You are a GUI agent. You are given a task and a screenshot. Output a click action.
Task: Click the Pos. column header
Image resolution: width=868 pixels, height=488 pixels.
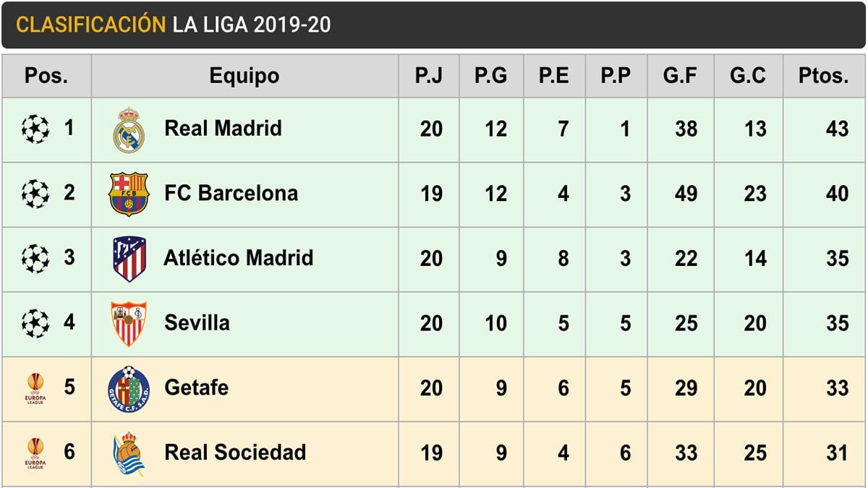pos(46,76)
